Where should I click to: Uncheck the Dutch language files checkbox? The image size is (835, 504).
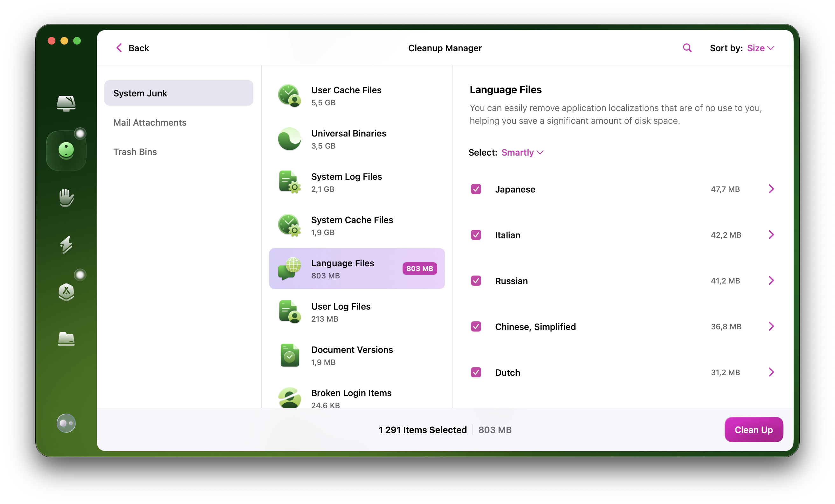point(476,372)
